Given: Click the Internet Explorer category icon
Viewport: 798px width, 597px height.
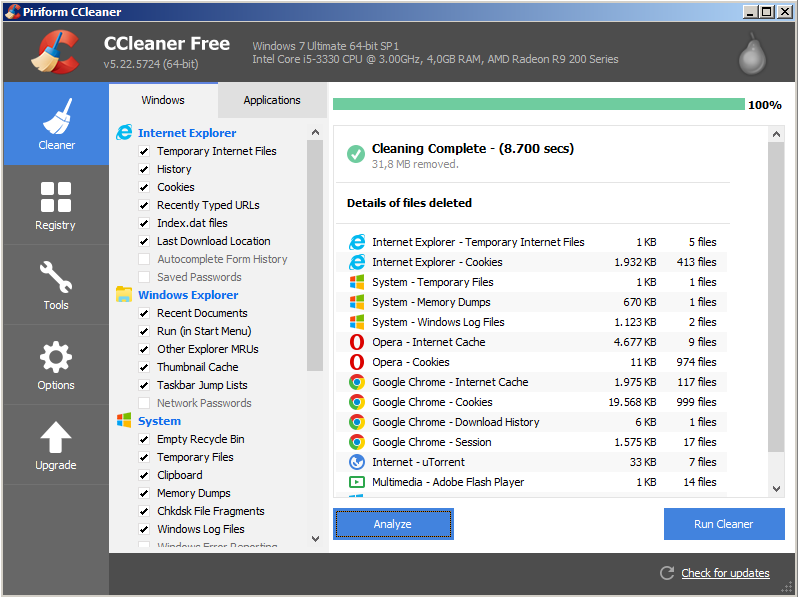Looking at the screenshot, I should pyautogui.click(x=124, y=133).
